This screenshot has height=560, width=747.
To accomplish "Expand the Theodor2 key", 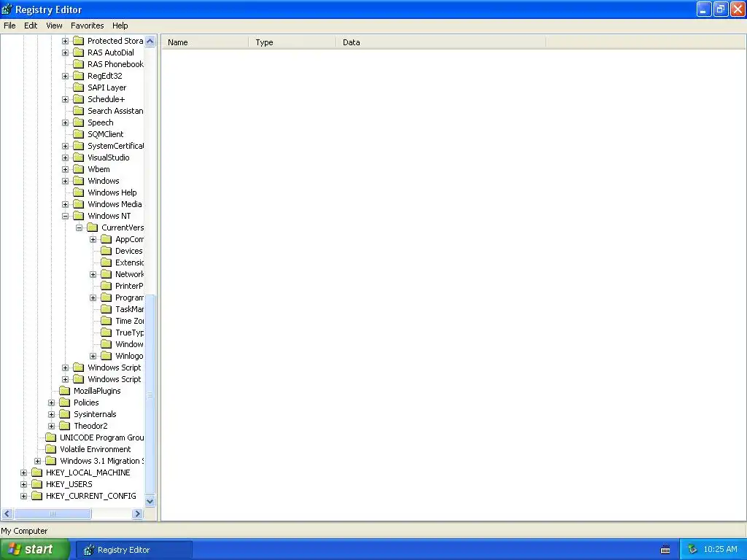I will click(52, 426).
